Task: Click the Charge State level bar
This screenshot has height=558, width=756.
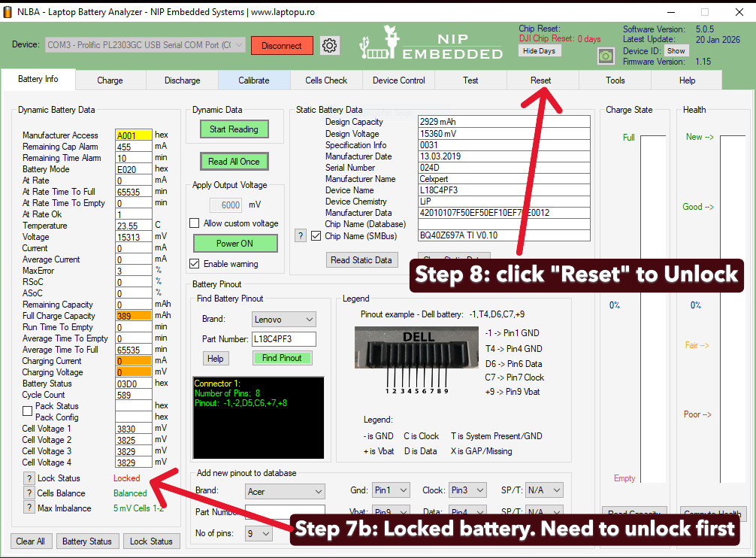Action: pyautogui.click(x=653, y=308)
